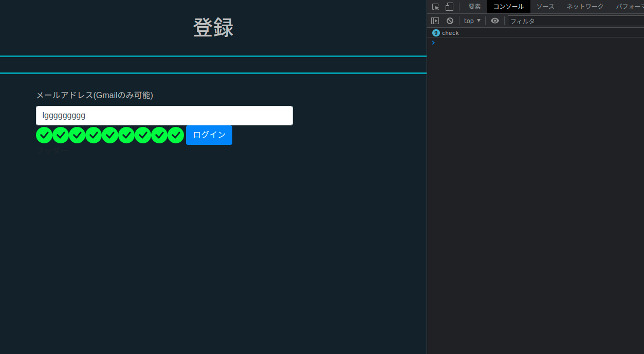
Task: Open the console sidebar panel icon
Action: [x=435, y=20]
